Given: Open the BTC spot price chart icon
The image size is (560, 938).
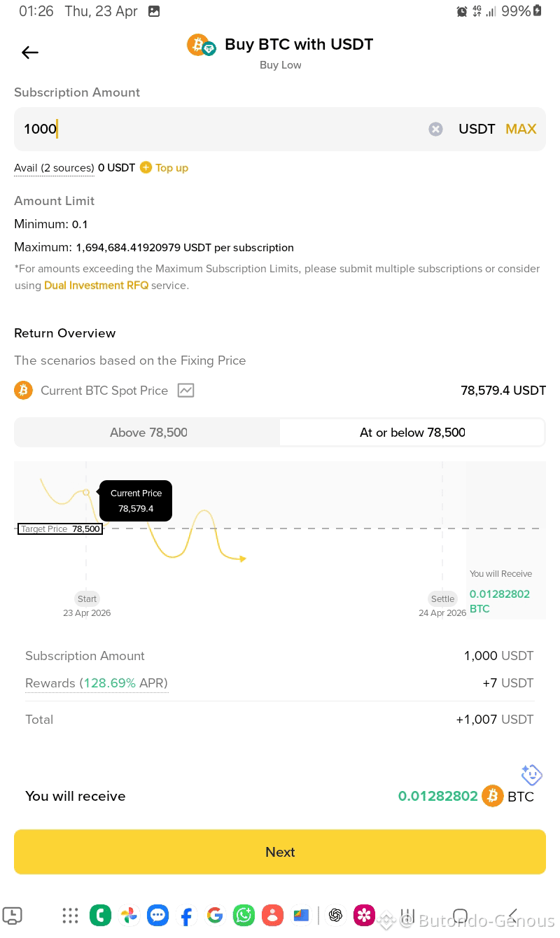Looking at the screenshot, I should (x=185, y=391).
